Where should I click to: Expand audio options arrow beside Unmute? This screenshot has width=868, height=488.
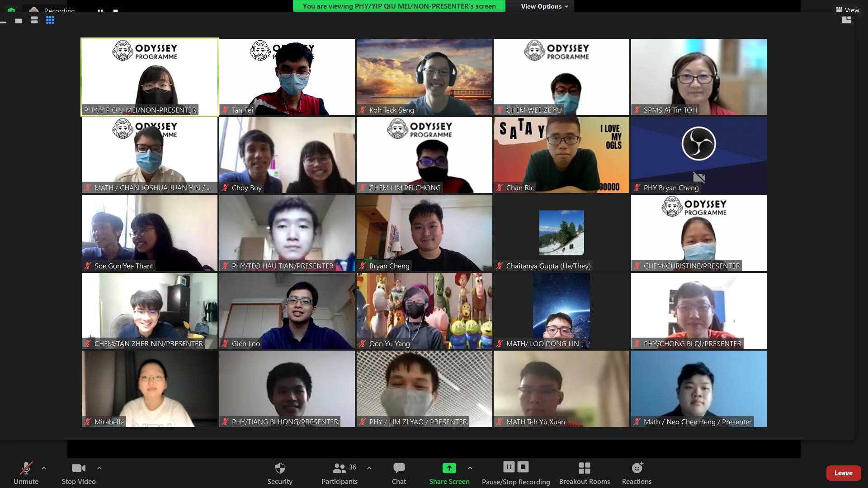coord(44,468)
